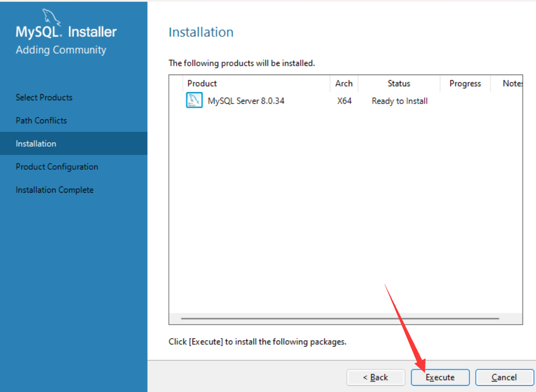Click the Notes column header
The image size is (536, 392).
(x=507, y=83)
